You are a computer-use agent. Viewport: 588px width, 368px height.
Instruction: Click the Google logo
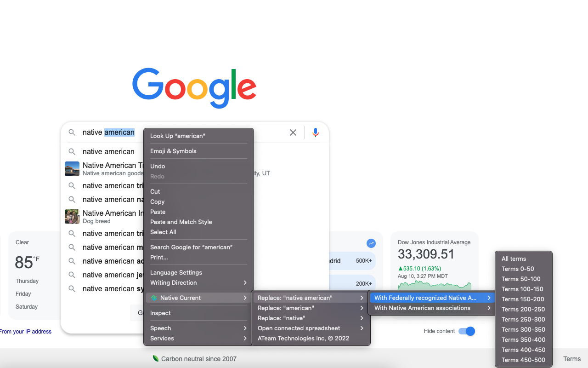(x=194, y=87)
